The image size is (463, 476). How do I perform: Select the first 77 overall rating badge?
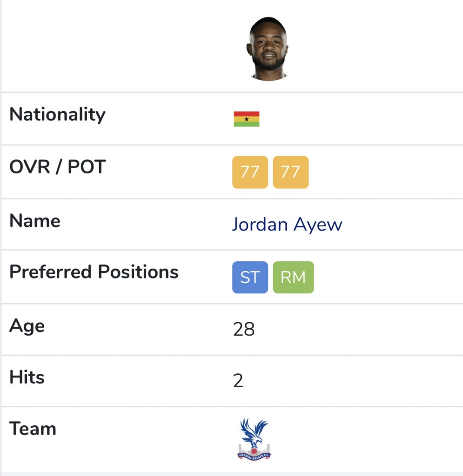click(250, 172)
